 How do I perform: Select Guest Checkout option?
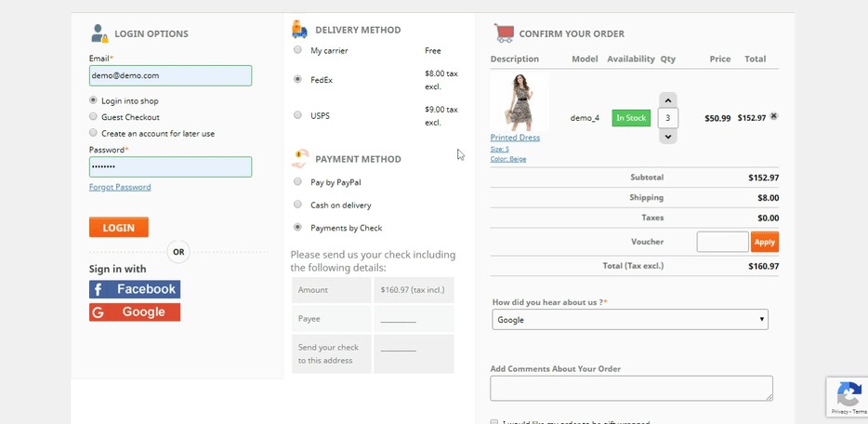pyautogui.click(x=93, y=116)
